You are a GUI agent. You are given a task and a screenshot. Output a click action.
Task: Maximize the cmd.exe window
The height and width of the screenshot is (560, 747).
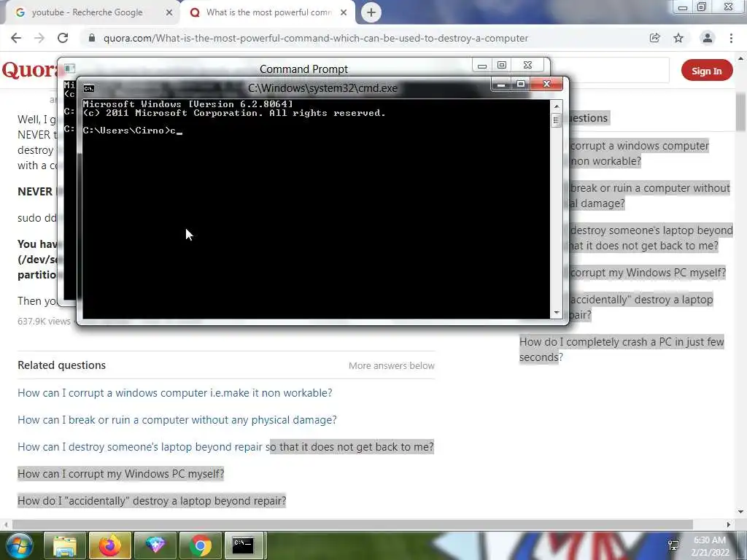click(521, 85)
